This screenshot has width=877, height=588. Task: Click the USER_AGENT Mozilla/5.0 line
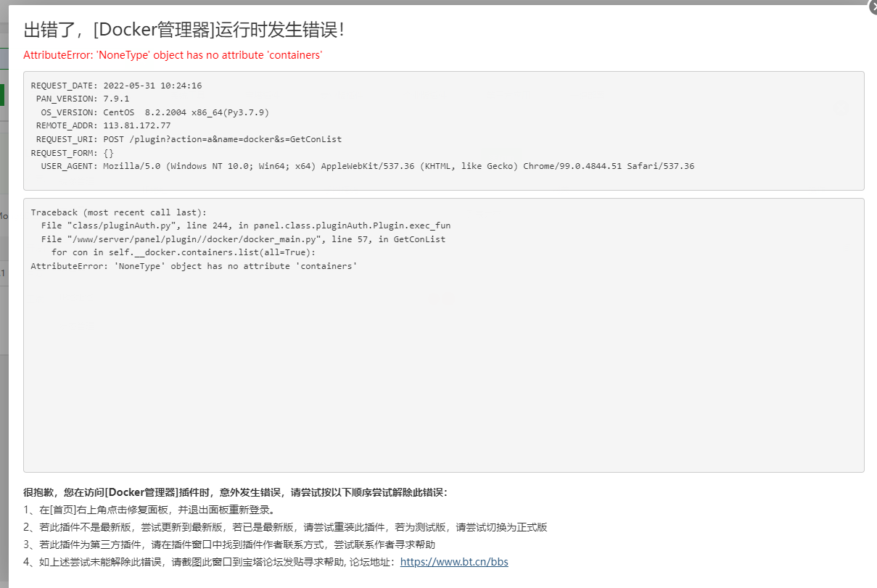coord(368,166)
